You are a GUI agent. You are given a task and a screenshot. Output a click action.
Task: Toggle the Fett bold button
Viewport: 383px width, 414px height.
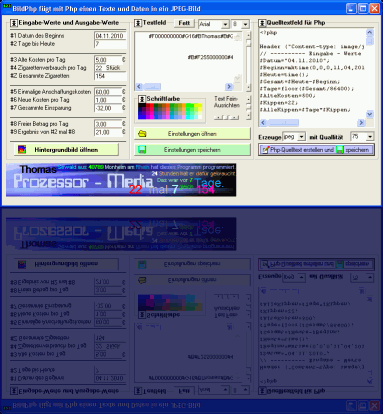(184, 23)
